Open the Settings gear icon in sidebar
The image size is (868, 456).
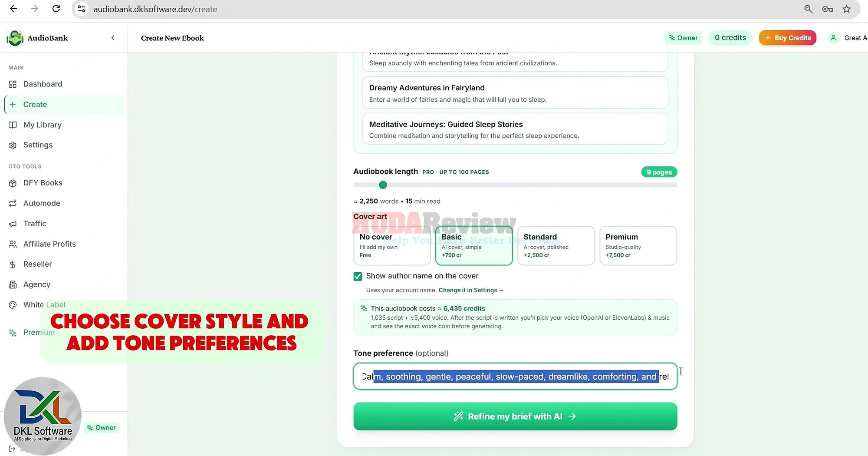[x=13, y=145]
